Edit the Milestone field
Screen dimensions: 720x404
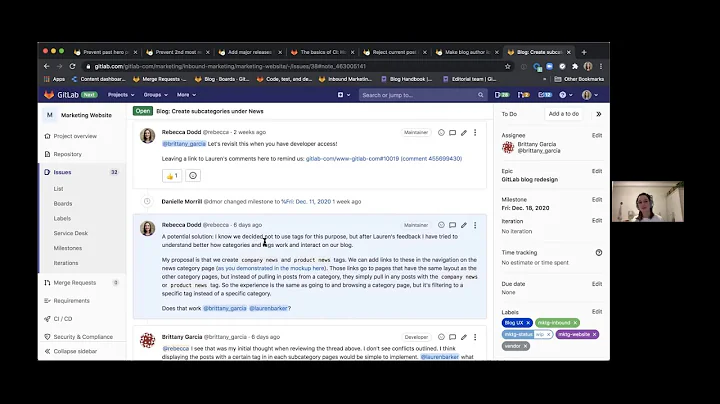596,200
